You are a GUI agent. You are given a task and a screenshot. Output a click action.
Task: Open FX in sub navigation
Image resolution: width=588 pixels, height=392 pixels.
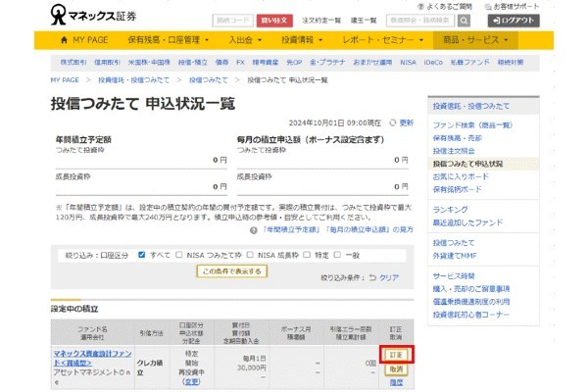[240, 63]
